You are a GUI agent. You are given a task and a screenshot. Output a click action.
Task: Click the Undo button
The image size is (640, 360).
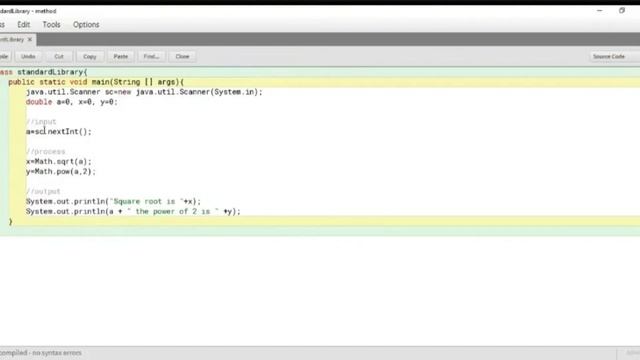coord(28,56)
